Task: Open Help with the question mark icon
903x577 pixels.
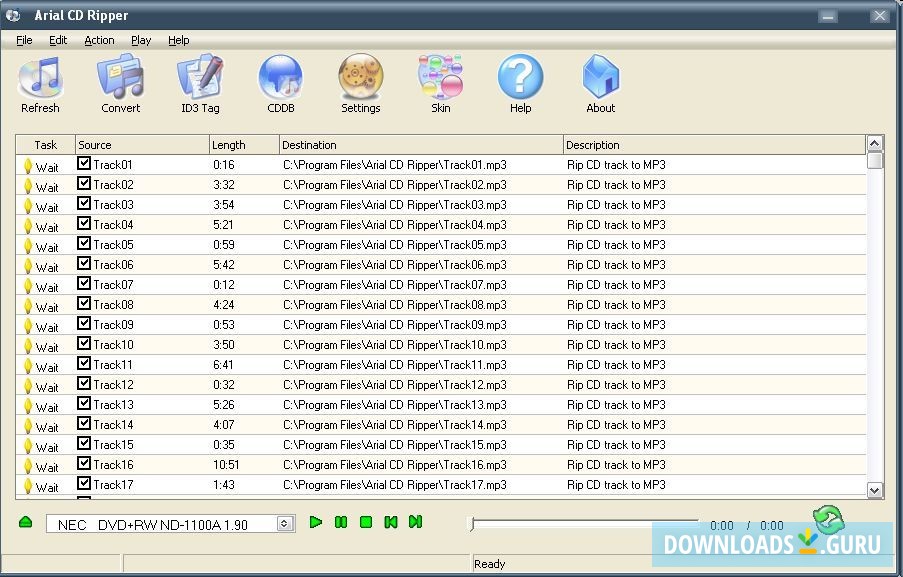Action: [520, 77]
